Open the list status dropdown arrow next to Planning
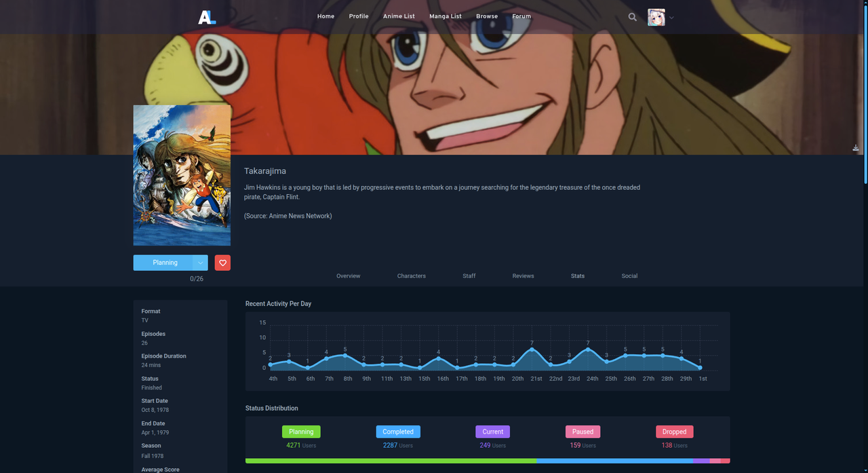Image resolution: width=868 pixels, height=473 pixels. coord(200,263)
